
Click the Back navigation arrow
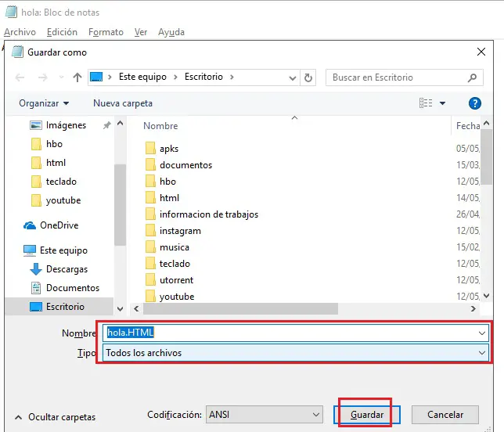point(20,77)
